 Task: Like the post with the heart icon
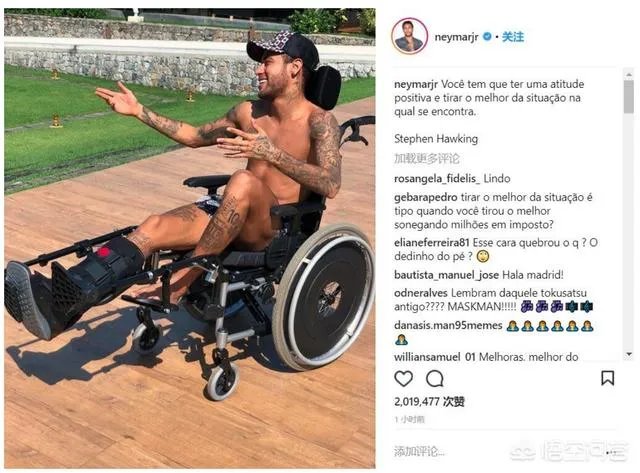403,378
